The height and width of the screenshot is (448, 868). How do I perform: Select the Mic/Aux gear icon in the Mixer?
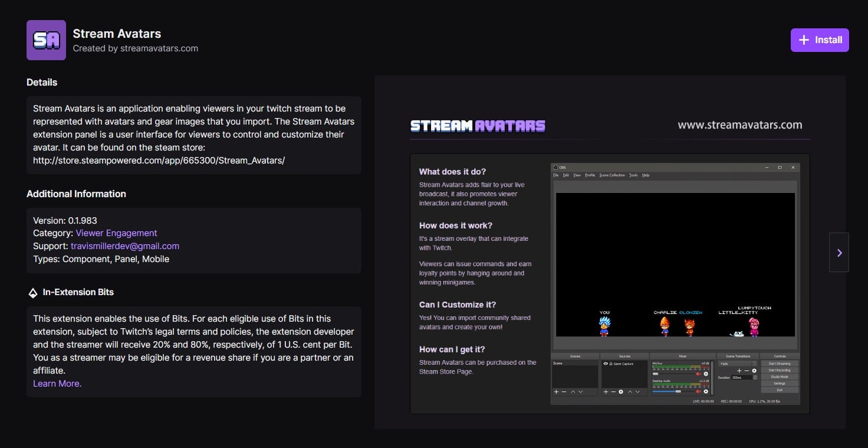tap(706, 374)
